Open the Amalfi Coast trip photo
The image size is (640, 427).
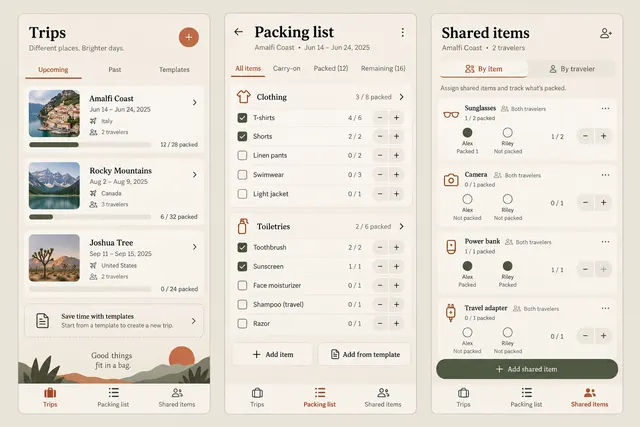point(54,113)
